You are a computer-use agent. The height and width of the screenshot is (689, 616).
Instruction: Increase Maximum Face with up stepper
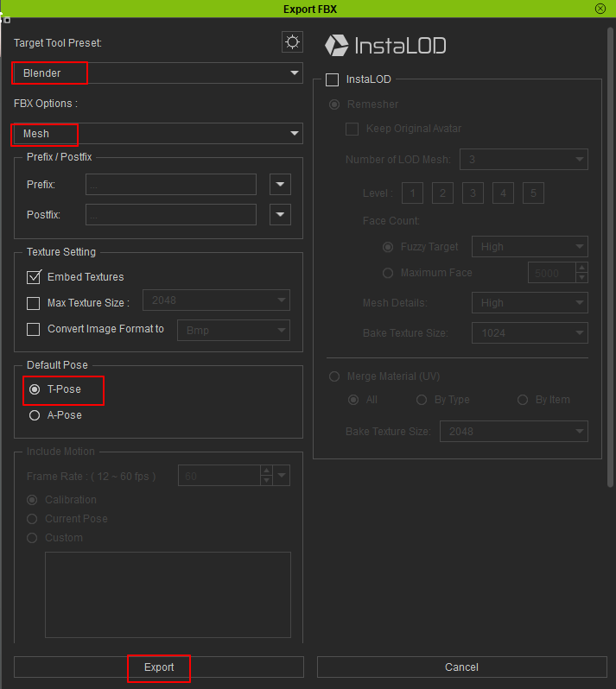(x=581, y=268)
